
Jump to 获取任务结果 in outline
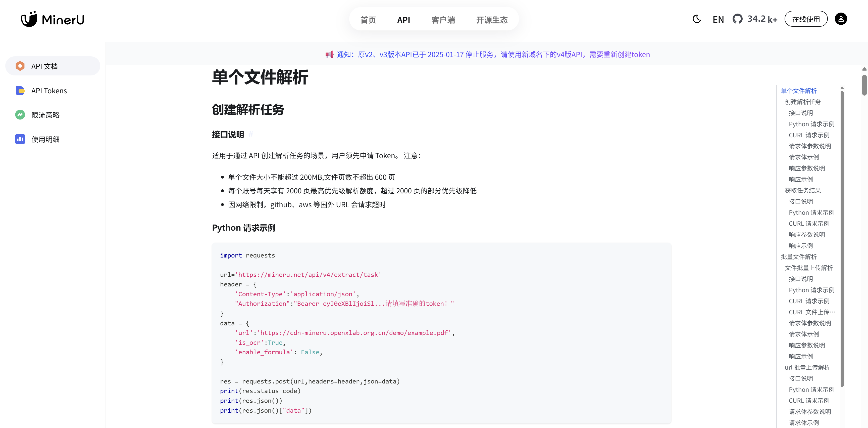click(x=803, y=190)
